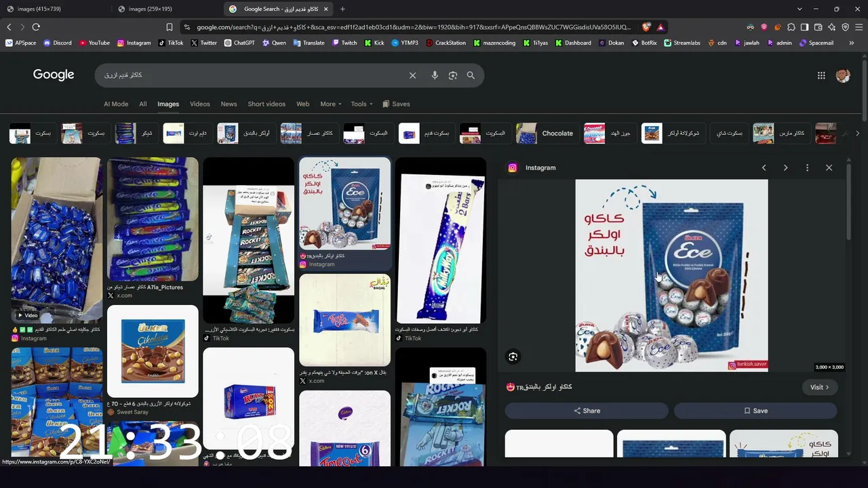Open the ChatGPT bookmark

(x=239, y=43)
